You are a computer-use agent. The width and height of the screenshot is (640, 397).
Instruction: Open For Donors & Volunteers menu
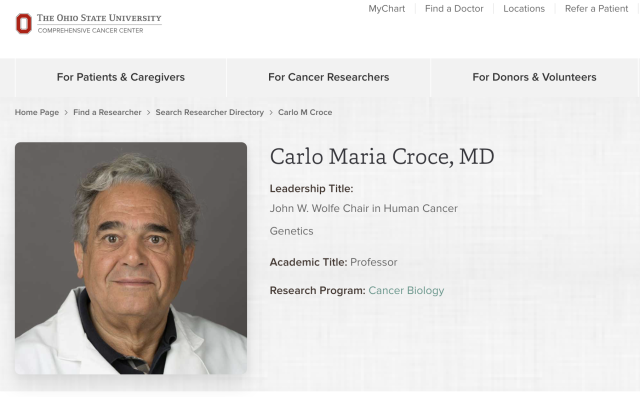click(x=534, y=77)
